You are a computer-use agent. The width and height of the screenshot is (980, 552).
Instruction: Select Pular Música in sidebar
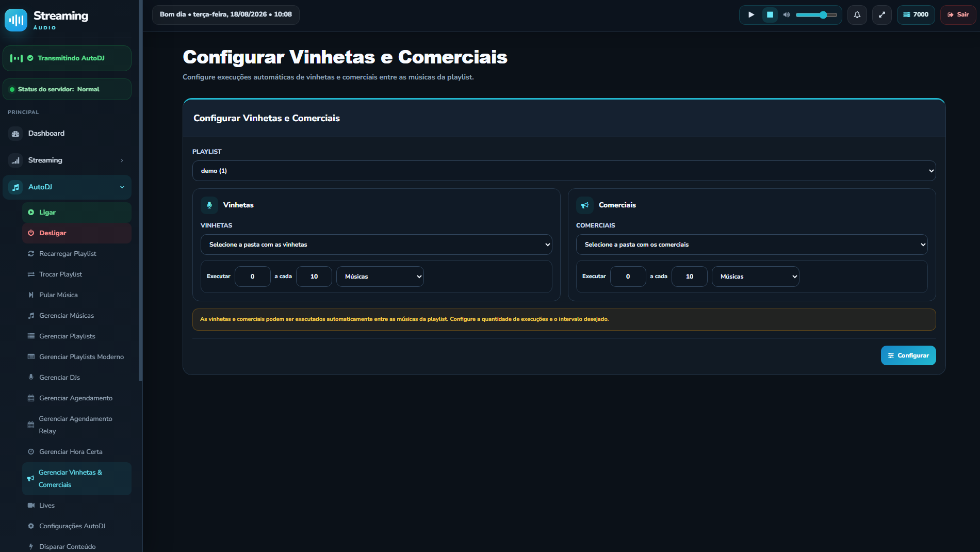click(77, 295)
